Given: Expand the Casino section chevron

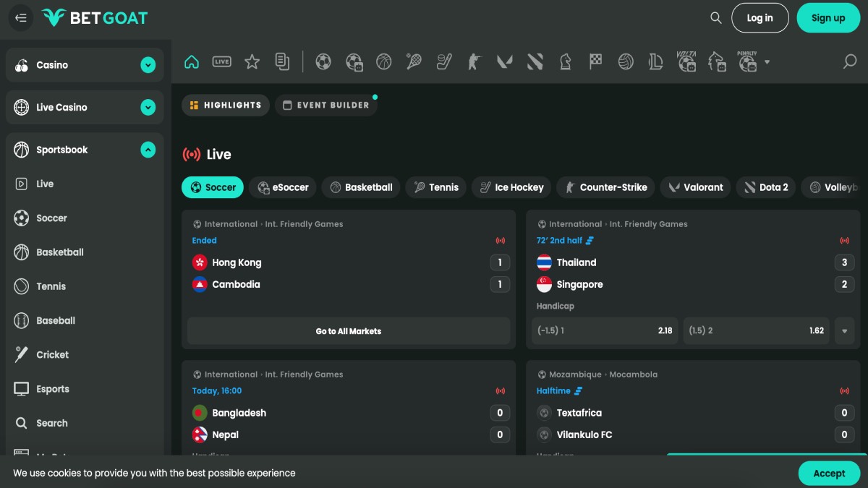Looking at the screenshot, I should tap(148, 65).
